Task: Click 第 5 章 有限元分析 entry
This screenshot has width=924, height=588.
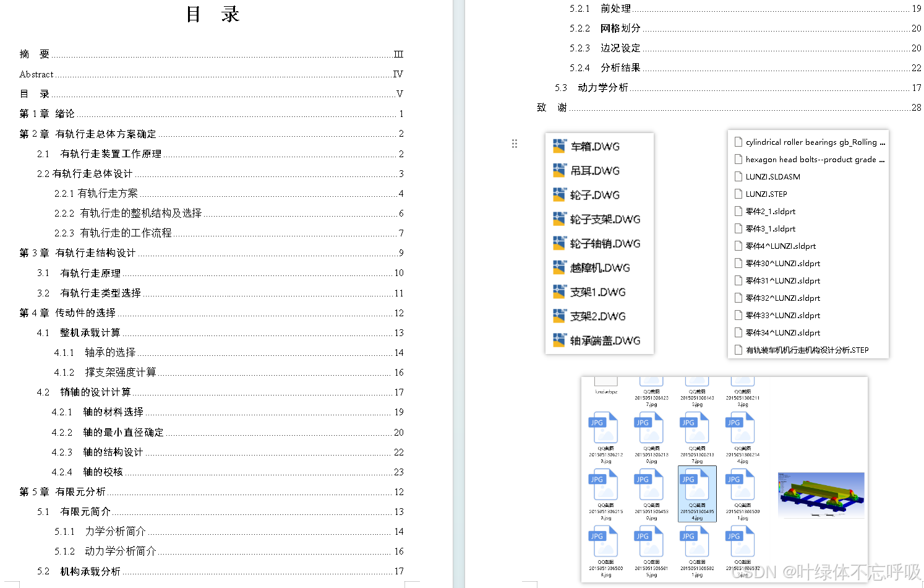Action: pyautogui.click(x=212, y=491)
